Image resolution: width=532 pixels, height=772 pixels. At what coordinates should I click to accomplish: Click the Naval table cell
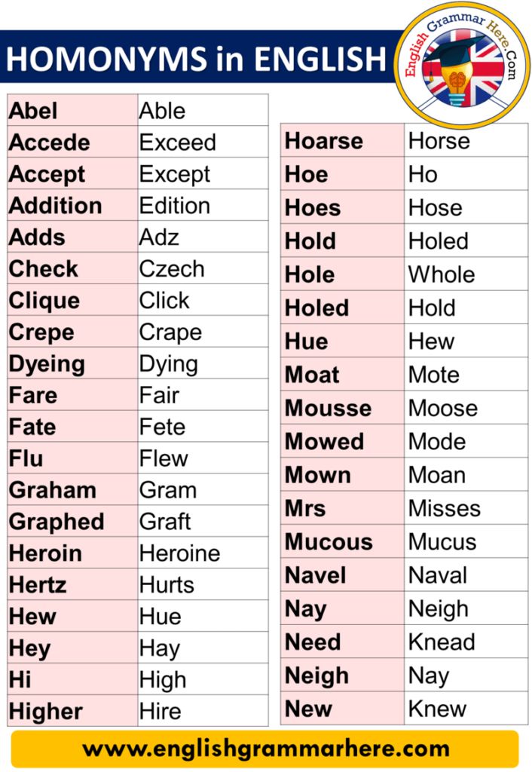click(x=466, y=575)
